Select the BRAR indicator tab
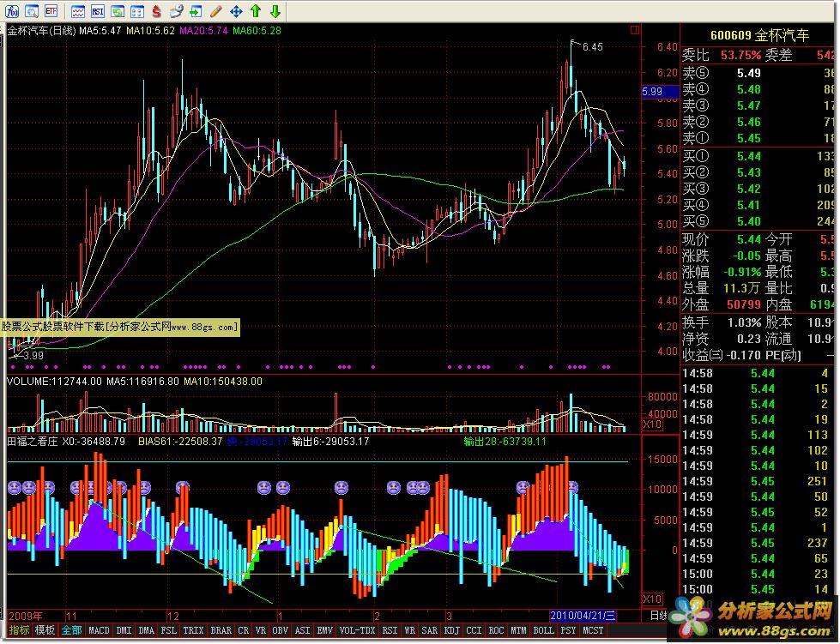This screenshot has width=840, height=644. (221, 630)
